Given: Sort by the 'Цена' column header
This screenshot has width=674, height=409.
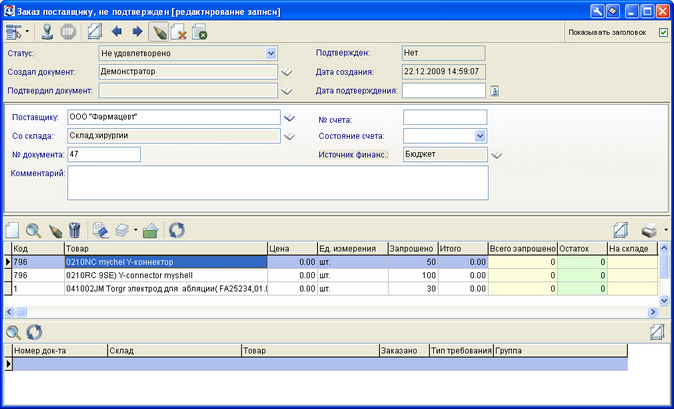Looking at the screenshot, I should pyautogui.click(x=292, y=249).
